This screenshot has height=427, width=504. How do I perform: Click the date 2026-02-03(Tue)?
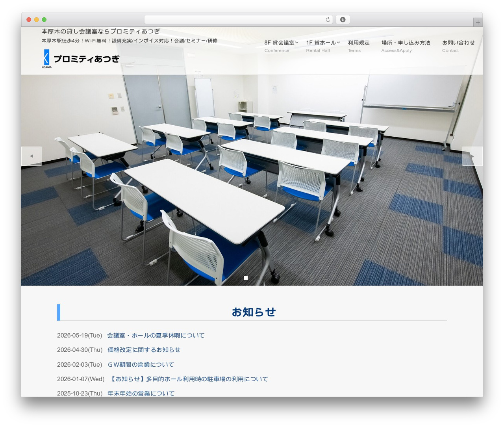[x=80, y=365]
